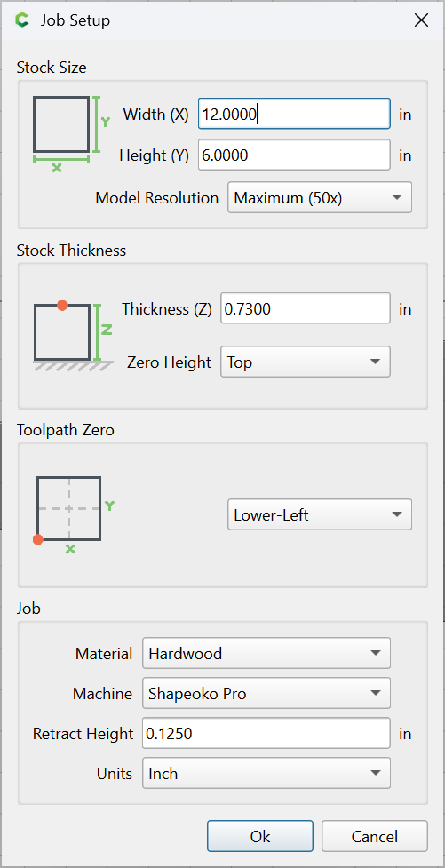Click the Ok button
The height and width of the screenshot is (868, 445).
coord(260,836)
